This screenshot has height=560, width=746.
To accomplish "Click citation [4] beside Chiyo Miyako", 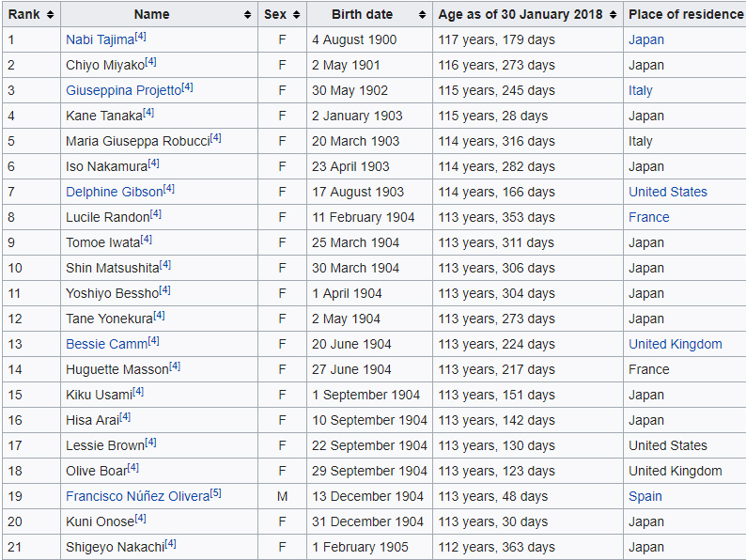I will [151, 62].
